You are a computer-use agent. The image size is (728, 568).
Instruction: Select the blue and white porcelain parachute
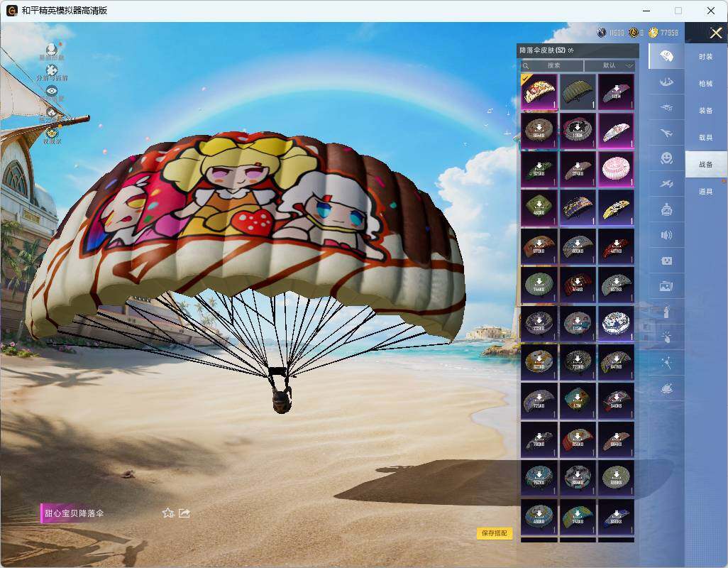(x=616, y=323)
